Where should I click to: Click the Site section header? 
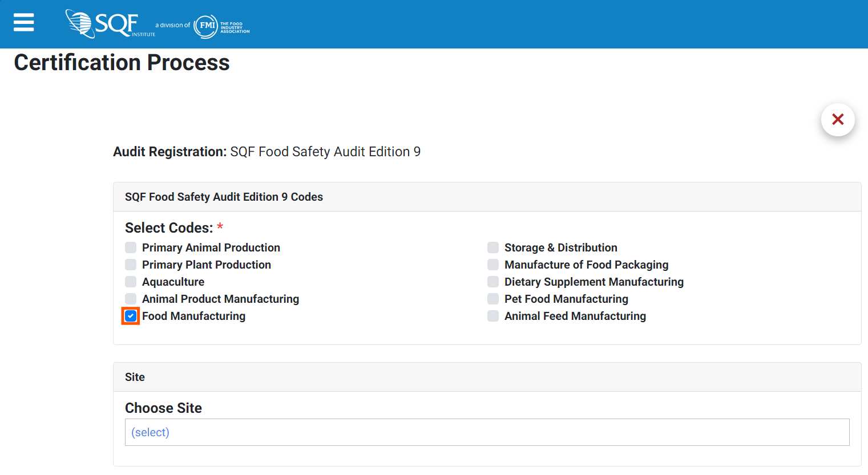coord(135,377)
